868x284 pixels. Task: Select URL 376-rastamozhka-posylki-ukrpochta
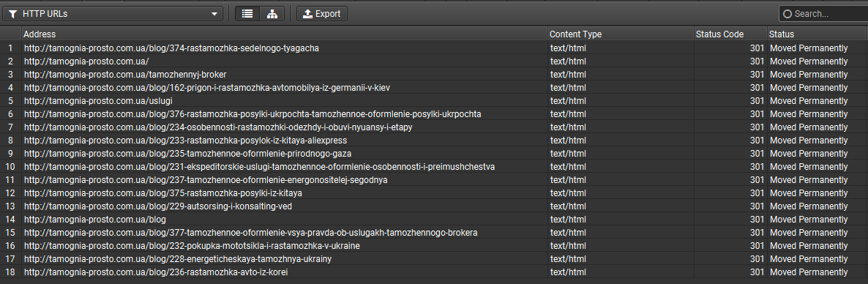(x=252, y=114)
